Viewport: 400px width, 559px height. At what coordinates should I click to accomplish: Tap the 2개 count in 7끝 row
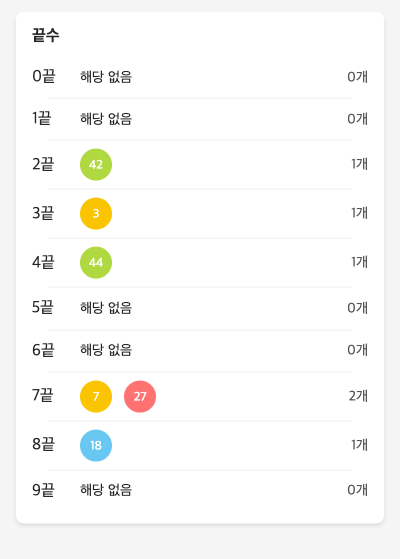[358, 396]
